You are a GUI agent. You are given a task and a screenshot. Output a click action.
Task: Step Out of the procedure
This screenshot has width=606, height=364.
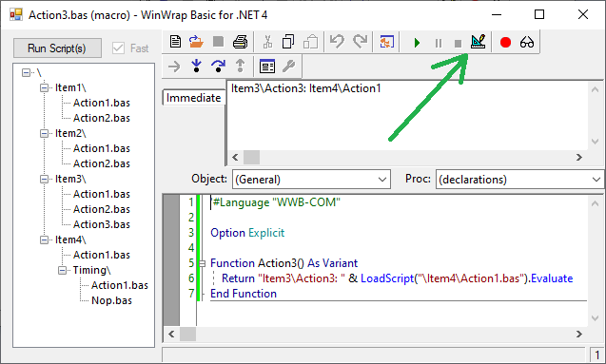coord(240,66)
